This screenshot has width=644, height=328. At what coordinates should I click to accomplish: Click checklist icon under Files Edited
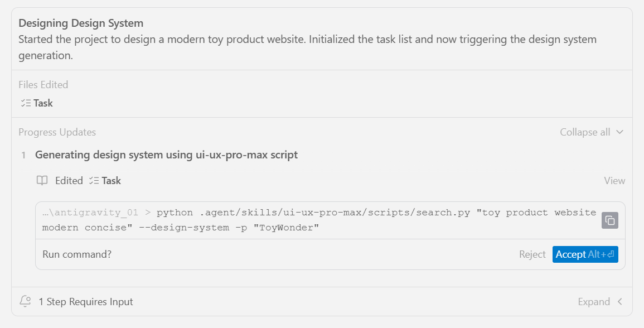coord(25,103)
